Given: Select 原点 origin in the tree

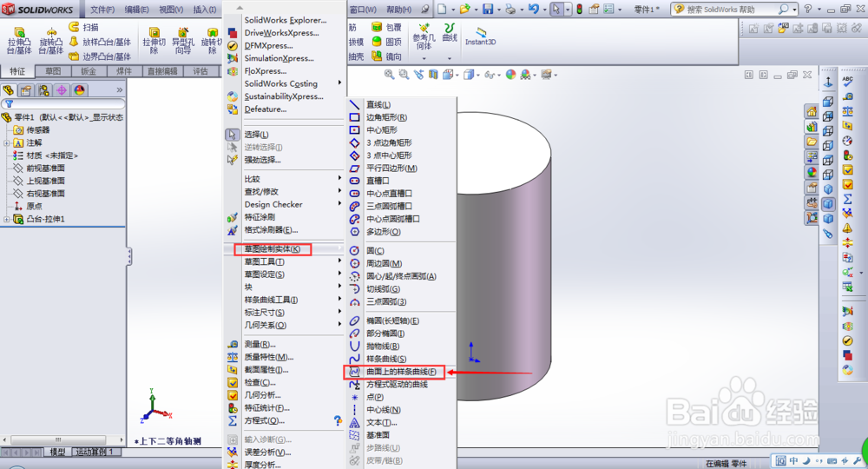Looking at the screenshot, I should (x=35, y=206).
